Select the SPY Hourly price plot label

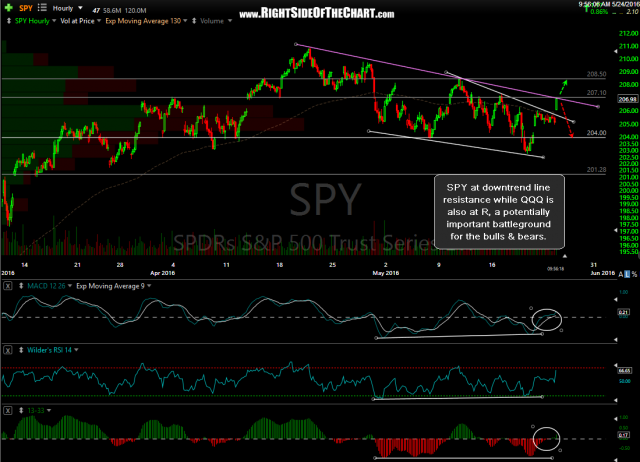(x=32, y=21)
